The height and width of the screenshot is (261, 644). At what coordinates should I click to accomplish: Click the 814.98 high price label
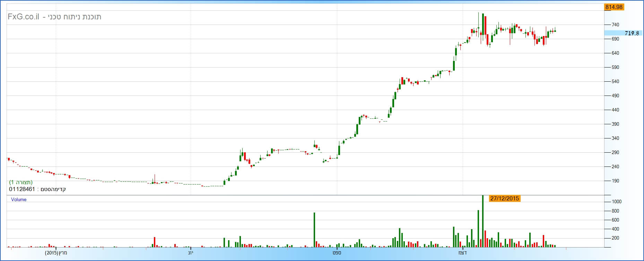coord(614,7)
